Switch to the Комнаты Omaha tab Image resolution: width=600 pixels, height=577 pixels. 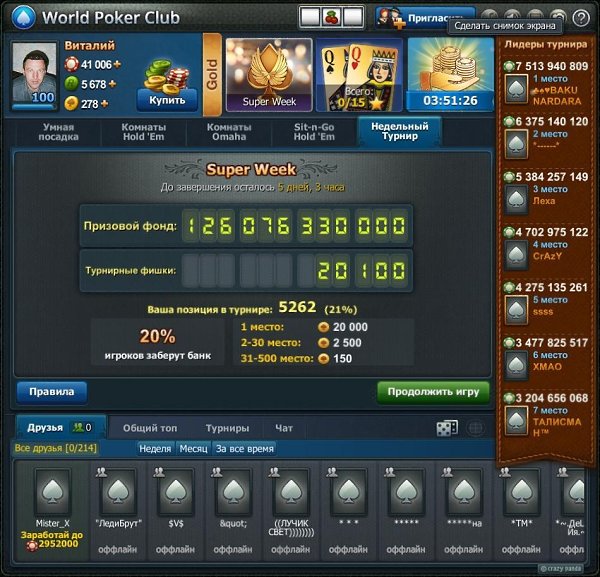point(228,132)
